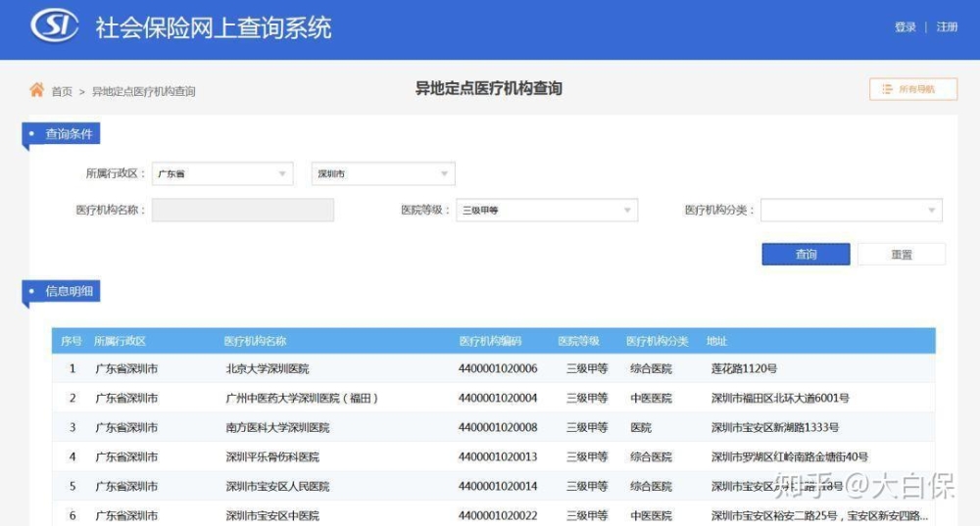Click 异地定点医疗机构查询 breadcrumb link

144,92
